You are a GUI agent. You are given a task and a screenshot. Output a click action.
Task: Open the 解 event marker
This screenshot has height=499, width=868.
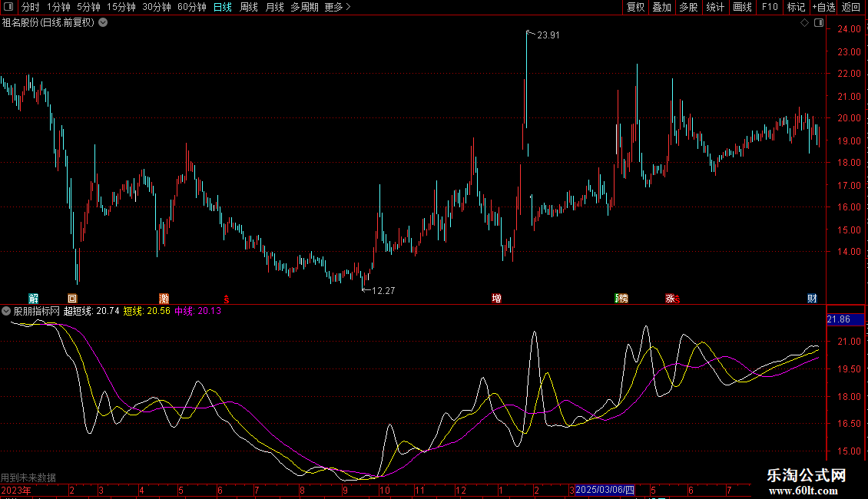pos(34,298)
